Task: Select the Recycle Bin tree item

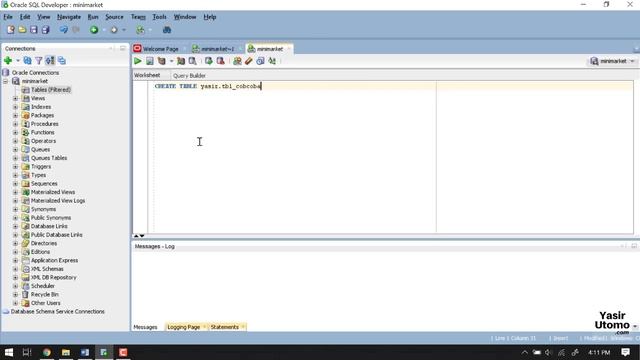Action: coord(44,294)
